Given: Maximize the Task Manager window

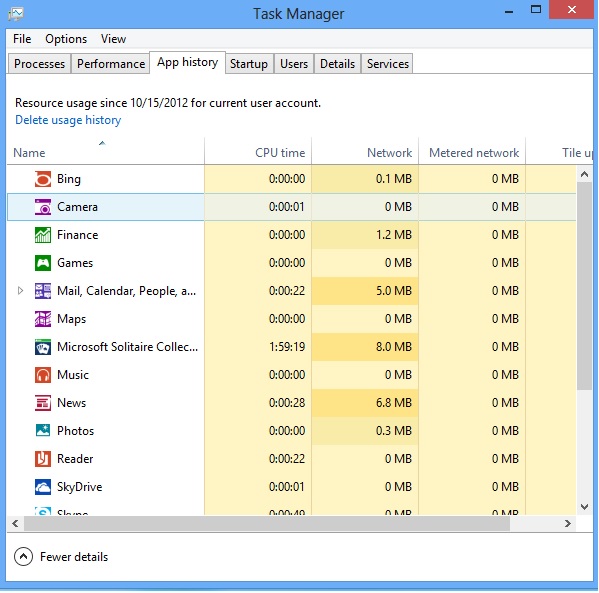Looking at the screenshot, I should point(536,10).
